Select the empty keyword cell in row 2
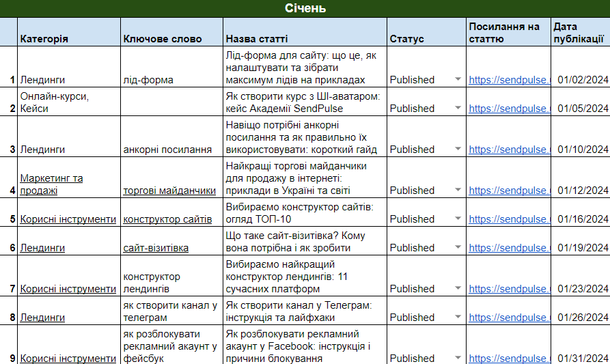Image resolution: width=610 pixels, height=364 pixels. (171, 102)
